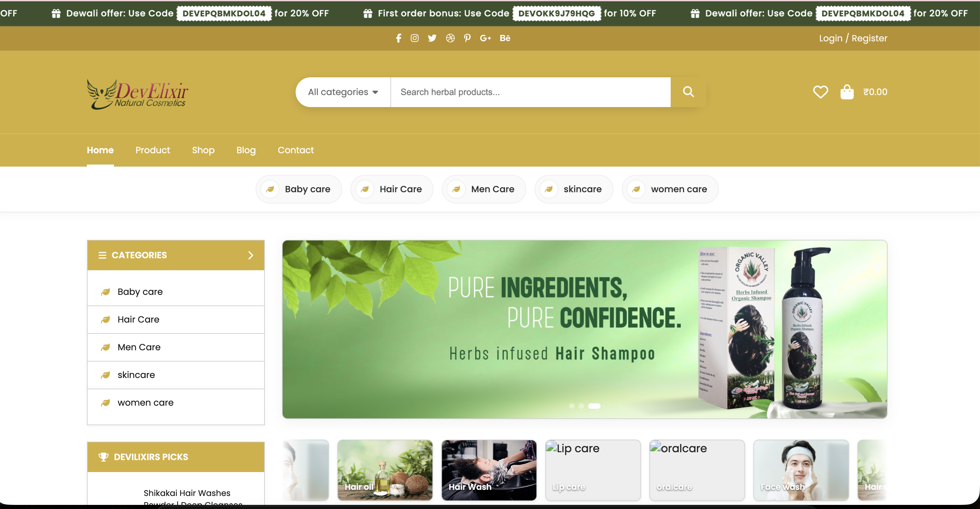Viewport: 980px width, 509px height.
Task: Expand the CATEGORIES panel chevron
Action: [250, 255]
